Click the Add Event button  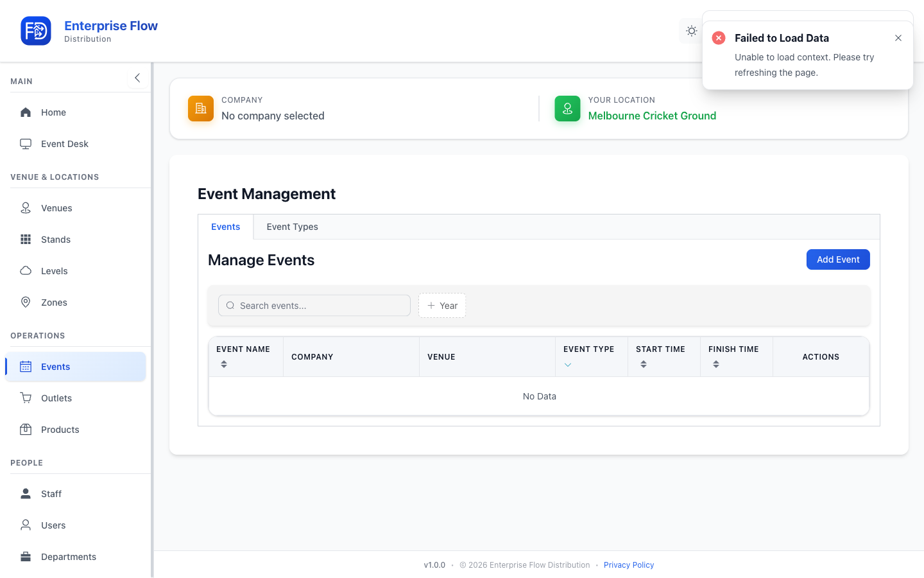[x=838, y=259]
